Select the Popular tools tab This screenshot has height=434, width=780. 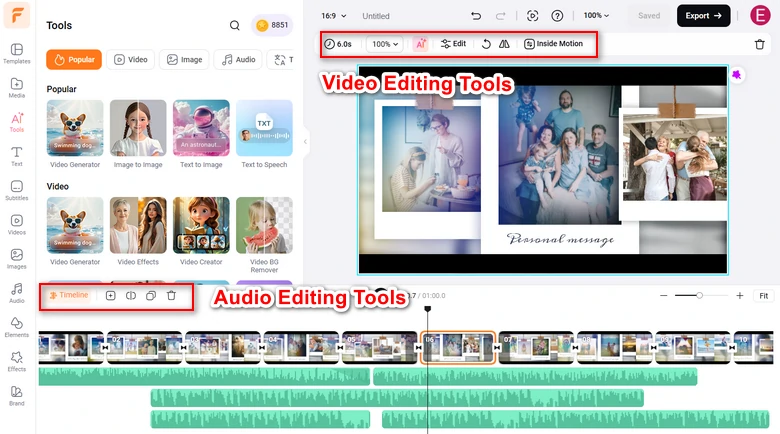pyautogui.click(x=74, y=60)
